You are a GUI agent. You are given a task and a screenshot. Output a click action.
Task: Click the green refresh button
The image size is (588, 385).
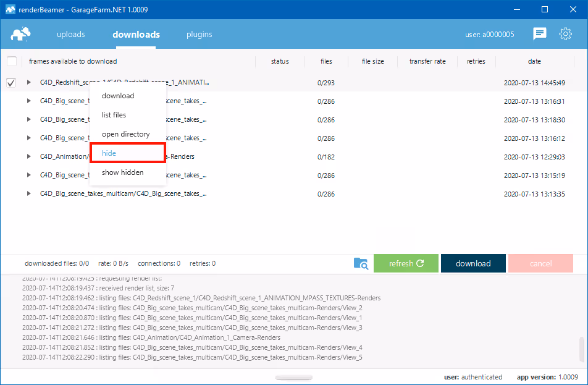point(406,263)
